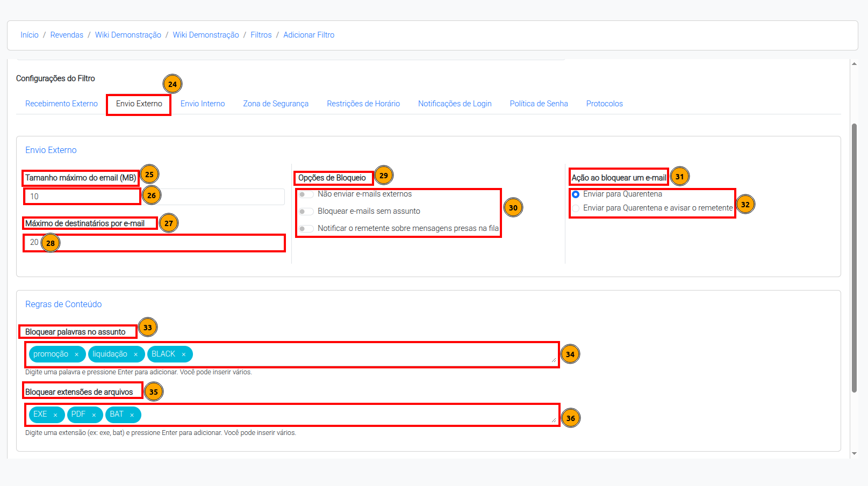Screen dimensions: 868x486
Task: Select Enviar para Quarentena e avisar remetente
Action: [576, 208]
